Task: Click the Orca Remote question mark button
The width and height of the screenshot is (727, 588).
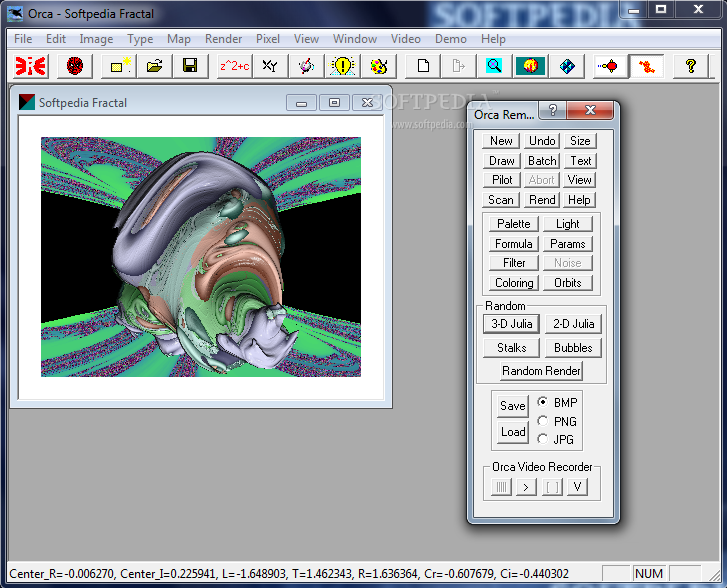Action: pos(552,110)
